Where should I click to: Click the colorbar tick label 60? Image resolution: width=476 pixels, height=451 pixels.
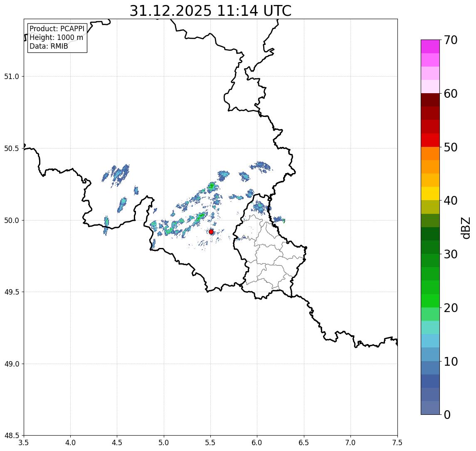click(x=451, y=94)
